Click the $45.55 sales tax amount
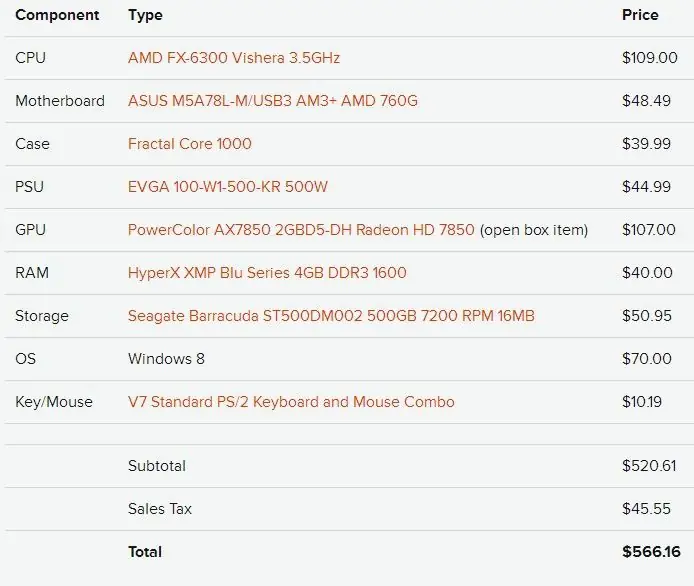The image size is (694, 586). 645,509
